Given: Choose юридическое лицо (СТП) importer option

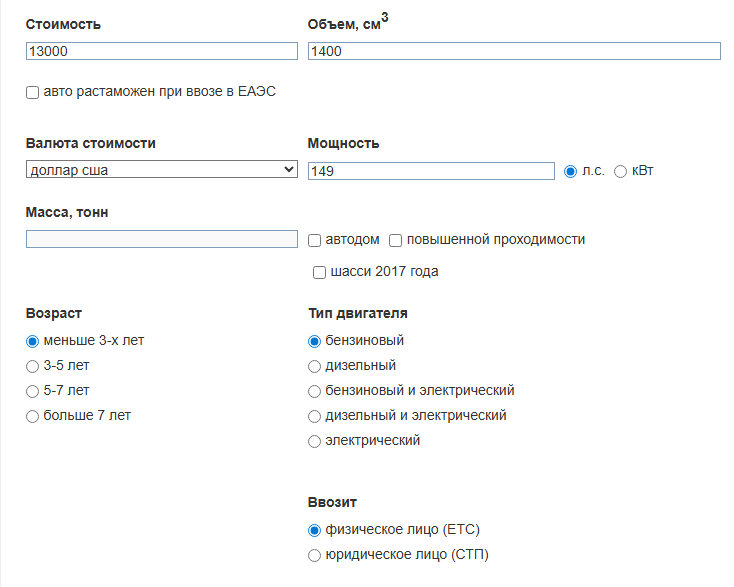Looking at the screenshot, I should pos(314,555).
